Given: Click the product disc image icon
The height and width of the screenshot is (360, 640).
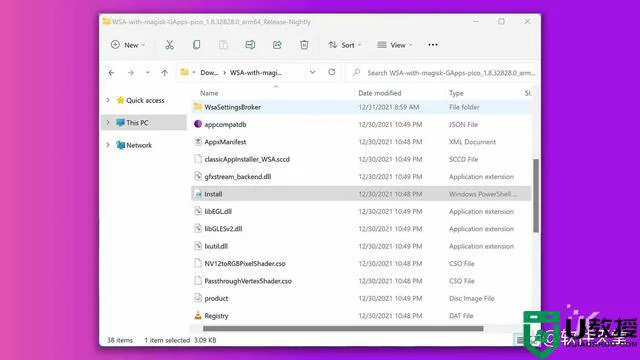Looking at the screenshot, I should click(198, 298).
